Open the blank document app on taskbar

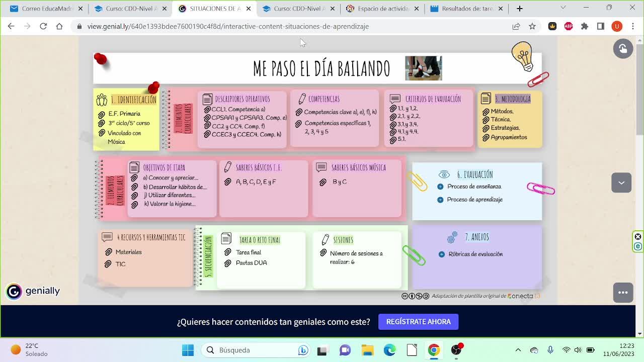coord(412,350)
